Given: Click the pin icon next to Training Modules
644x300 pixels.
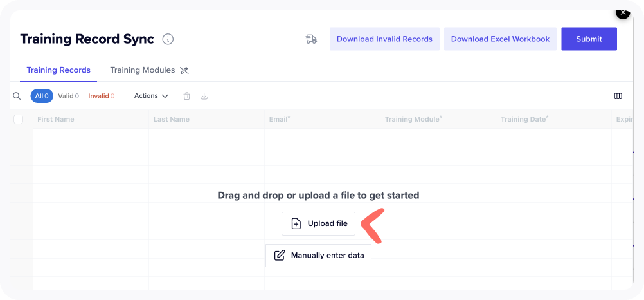Looking at the screenshot, I should [184, 70].
